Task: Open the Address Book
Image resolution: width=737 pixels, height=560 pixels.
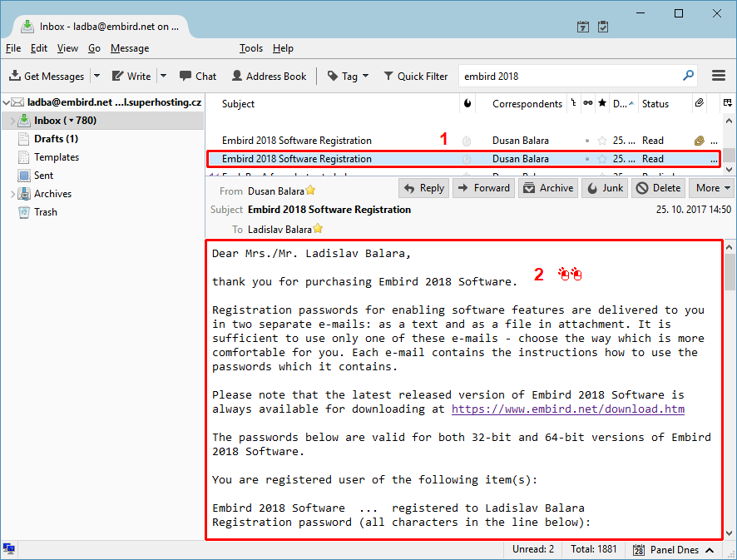Action: 269,77
